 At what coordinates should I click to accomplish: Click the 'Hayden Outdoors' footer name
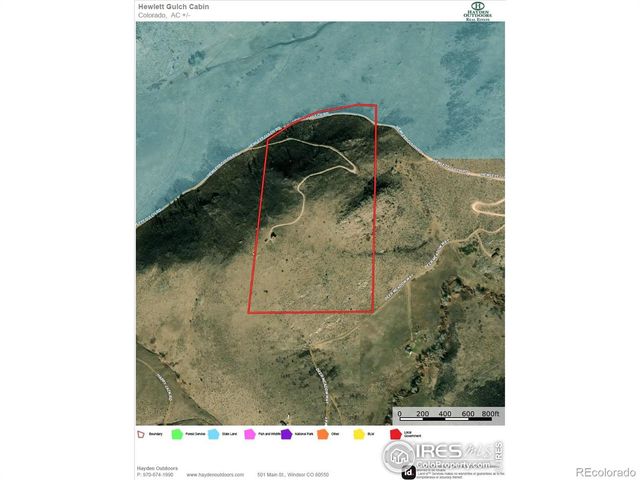157,468
